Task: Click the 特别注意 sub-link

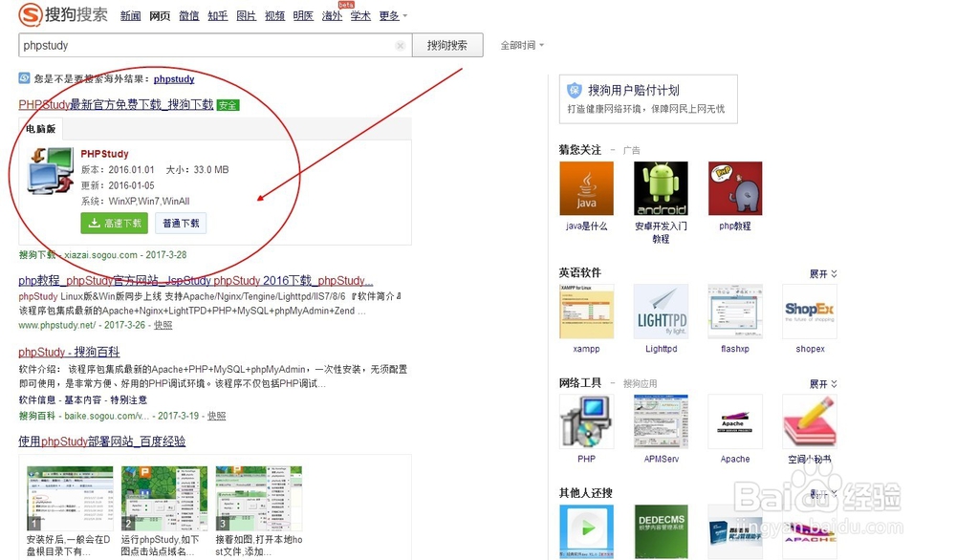Action: point(129,399)
